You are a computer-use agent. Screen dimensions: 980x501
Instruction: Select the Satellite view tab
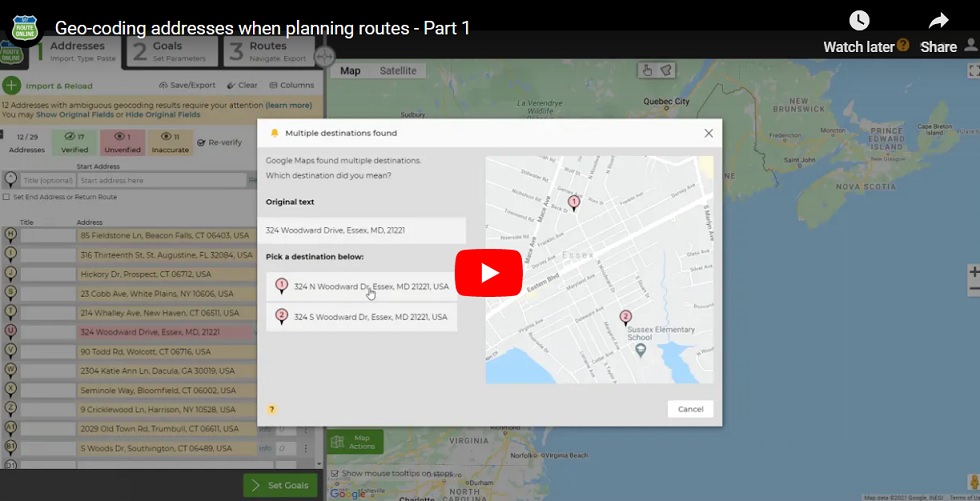point(398,71)
